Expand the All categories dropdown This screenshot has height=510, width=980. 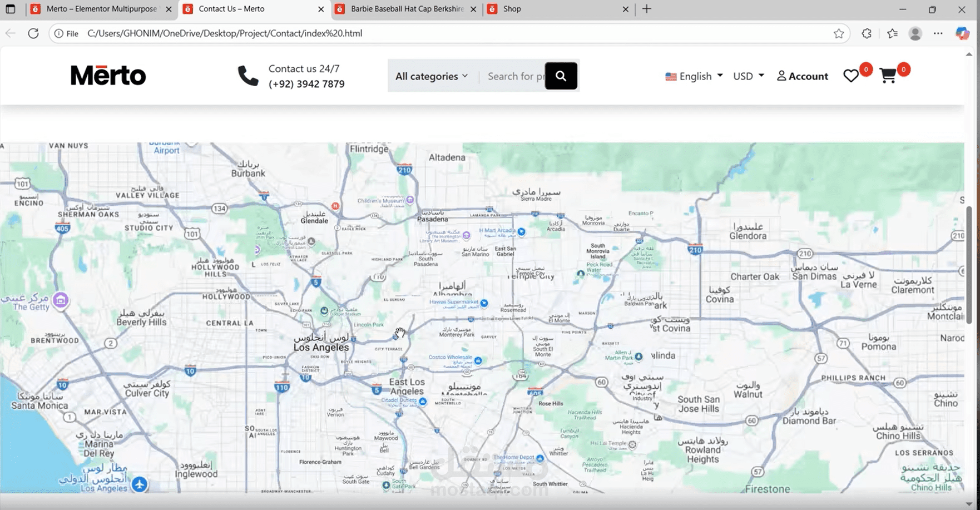coord(432,76)
